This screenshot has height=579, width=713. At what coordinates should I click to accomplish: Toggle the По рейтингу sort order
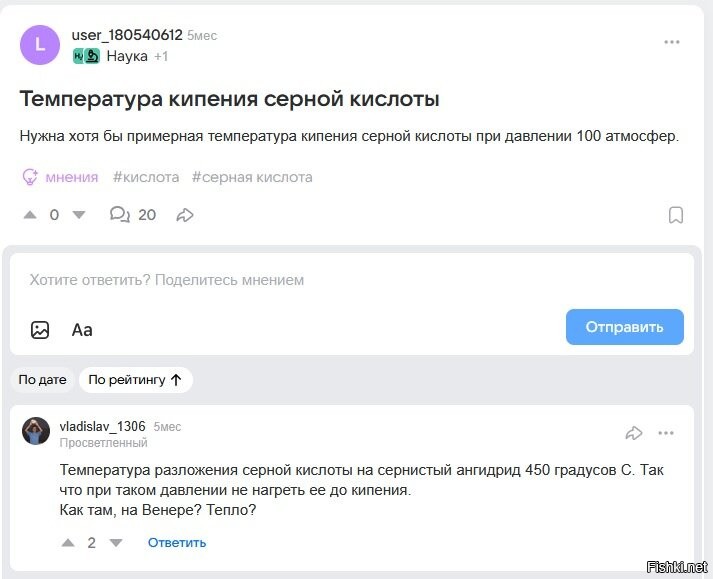click(x=135, y=380)
